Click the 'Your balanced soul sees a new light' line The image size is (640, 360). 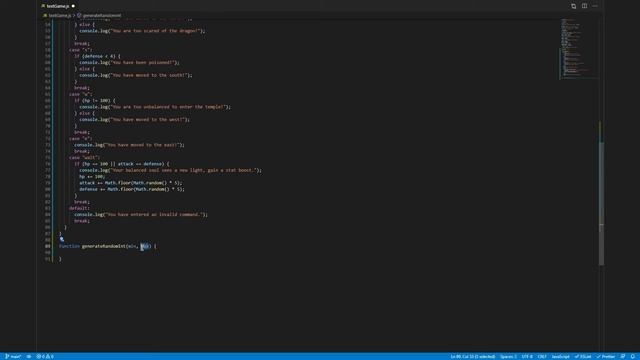[170, 170]
